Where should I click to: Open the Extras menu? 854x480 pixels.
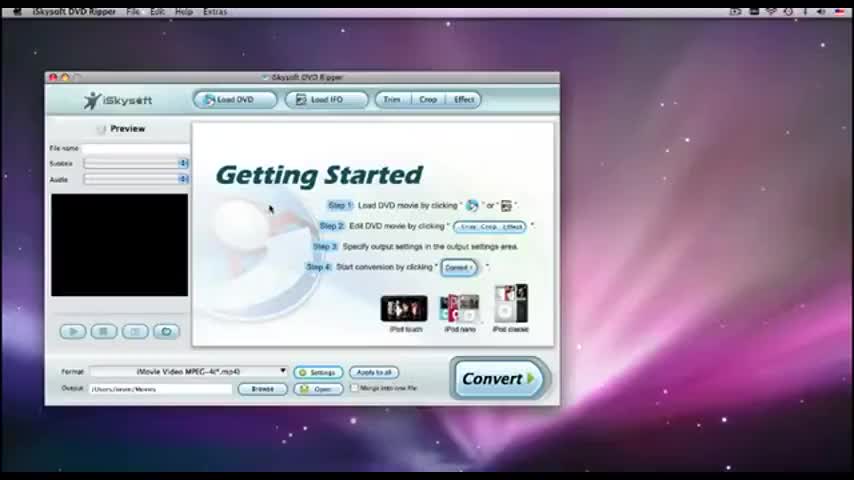coord(215,11)
